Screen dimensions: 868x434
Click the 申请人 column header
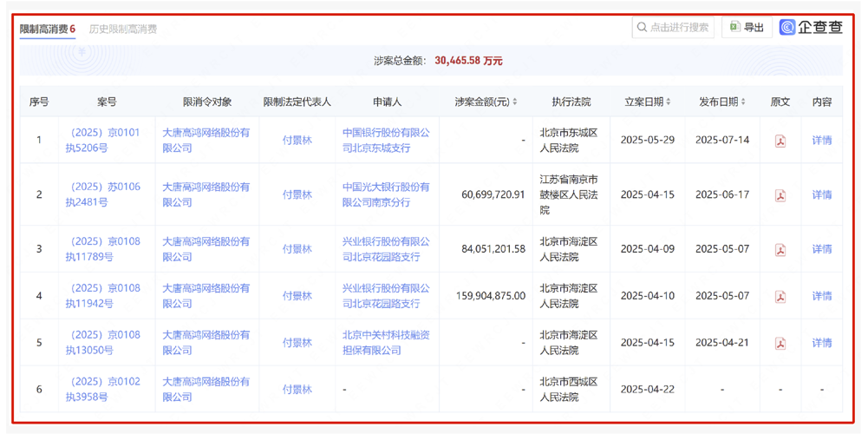(x=387, y=102)
